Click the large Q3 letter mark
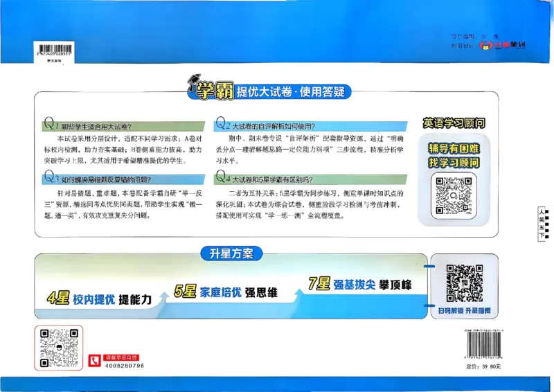 [x=51, y=176]
